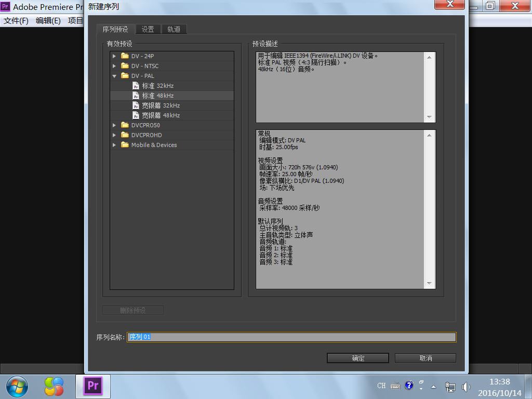Click the DV - NTSC folder label
This screenshot has width=532, height=399.
145,66
